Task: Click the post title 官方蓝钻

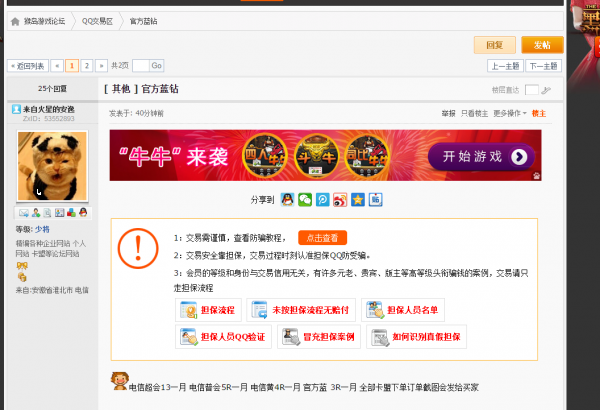Action: click(x=160, y=89)
